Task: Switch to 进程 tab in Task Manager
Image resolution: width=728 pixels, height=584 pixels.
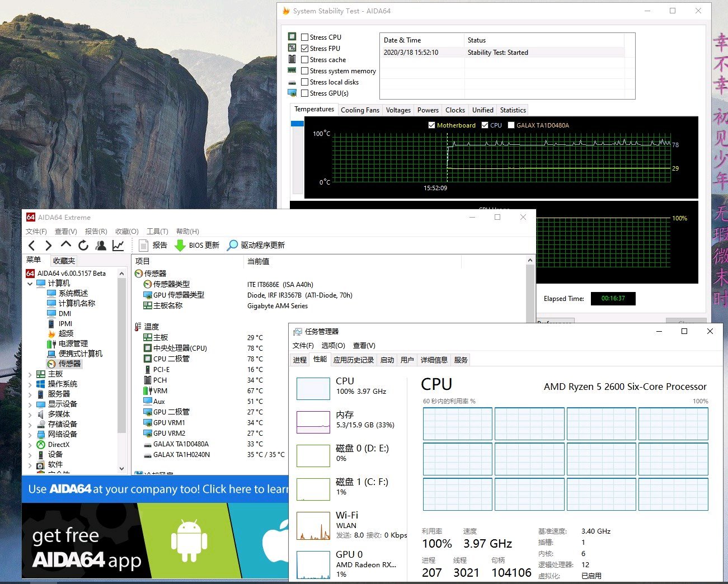Action: point(300,360)
